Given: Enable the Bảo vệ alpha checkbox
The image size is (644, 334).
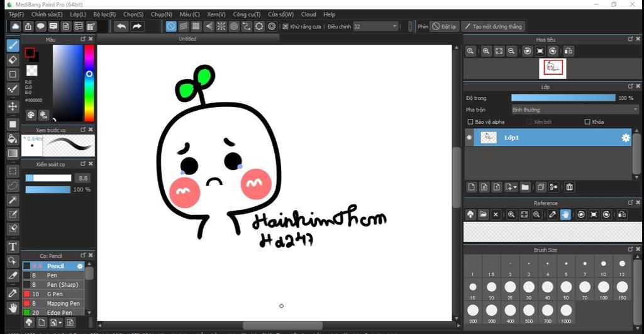Looking at the screenshot, I should point(470,122).
